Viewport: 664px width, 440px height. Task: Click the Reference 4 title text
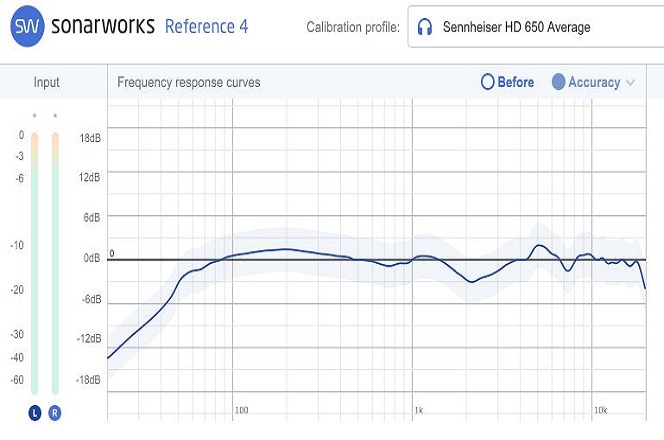pos(206,27)
